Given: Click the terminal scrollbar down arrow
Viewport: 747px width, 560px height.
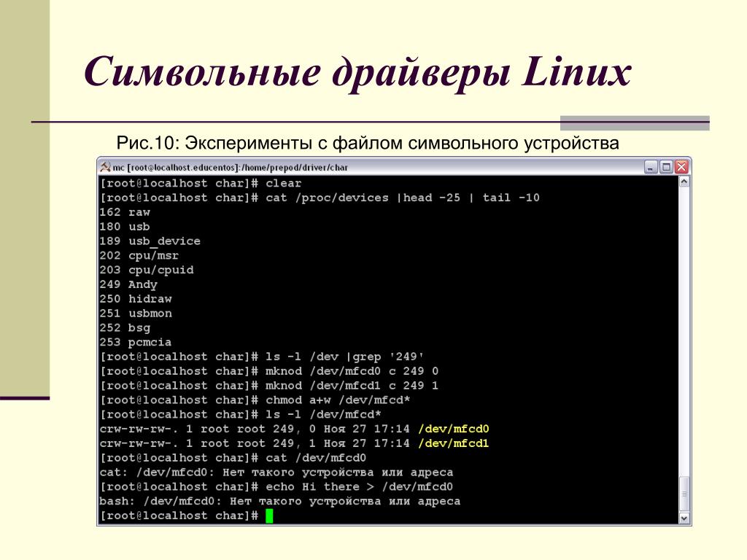Looking at the screenshot, I should point(684,518).
